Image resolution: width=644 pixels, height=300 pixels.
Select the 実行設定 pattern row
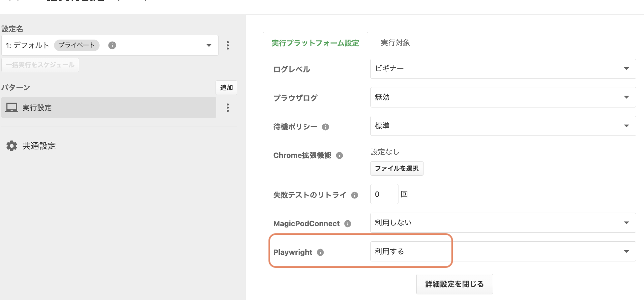(x=109, y=107)
